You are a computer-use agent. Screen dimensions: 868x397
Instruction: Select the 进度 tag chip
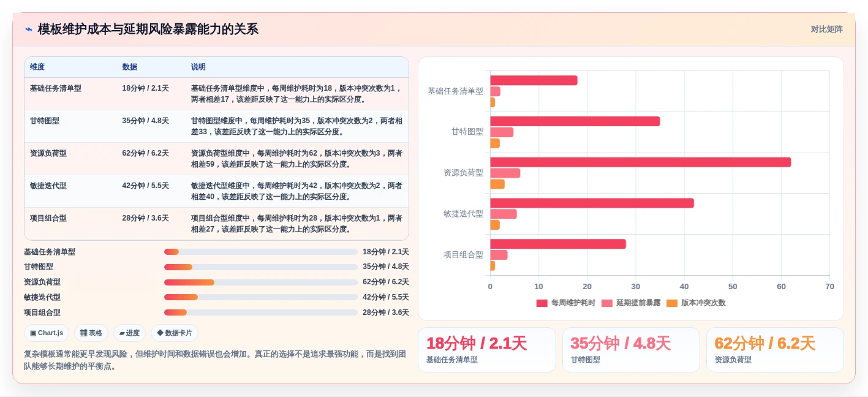[x=129, y=333]
